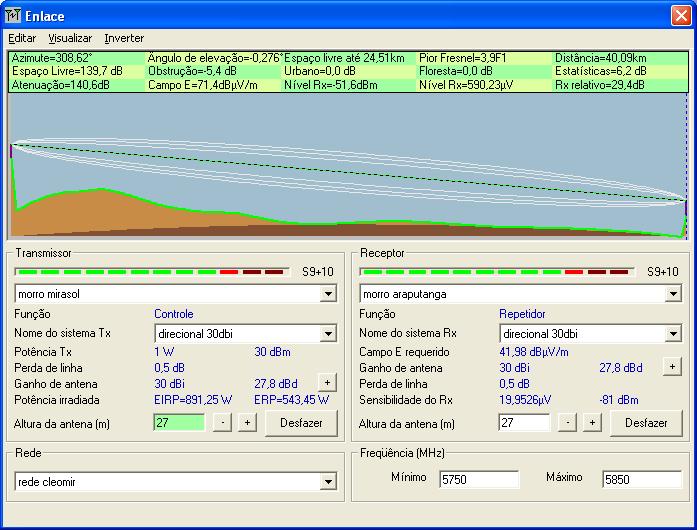697x530 pixels.
Task: Open the Inverter menu
Action: coord(124,38)
